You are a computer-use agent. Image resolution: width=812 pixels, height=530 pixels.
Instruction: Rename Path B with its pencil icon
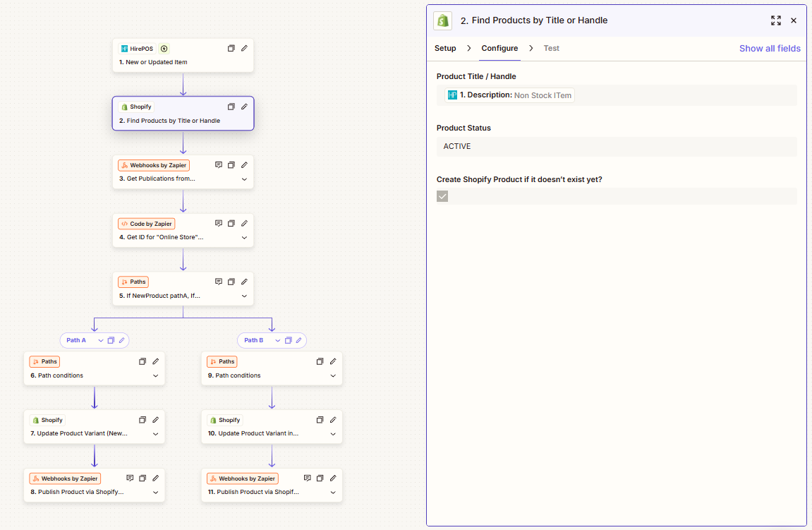pos(299,340)
